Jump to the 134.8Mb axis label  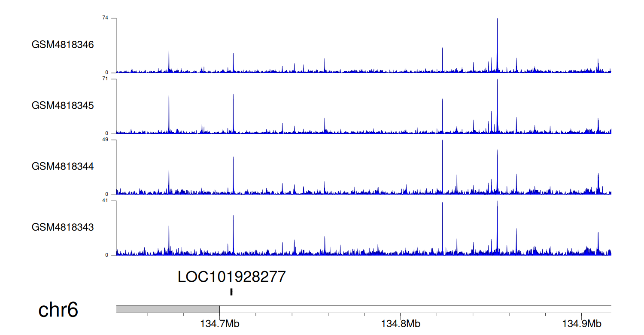(401, 324)
